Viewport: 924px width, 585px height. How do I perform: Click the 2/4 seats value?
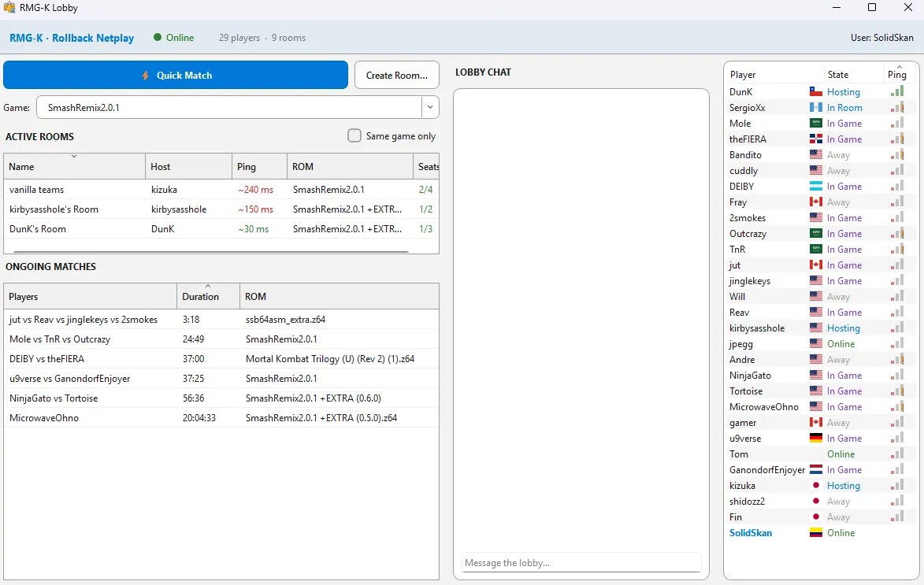425,190
